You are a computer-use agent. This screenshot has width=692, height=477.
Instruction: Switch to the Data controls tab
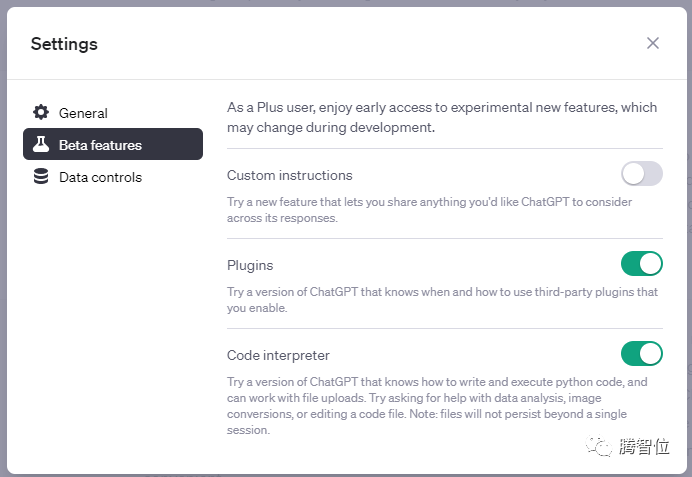point(100,177)
